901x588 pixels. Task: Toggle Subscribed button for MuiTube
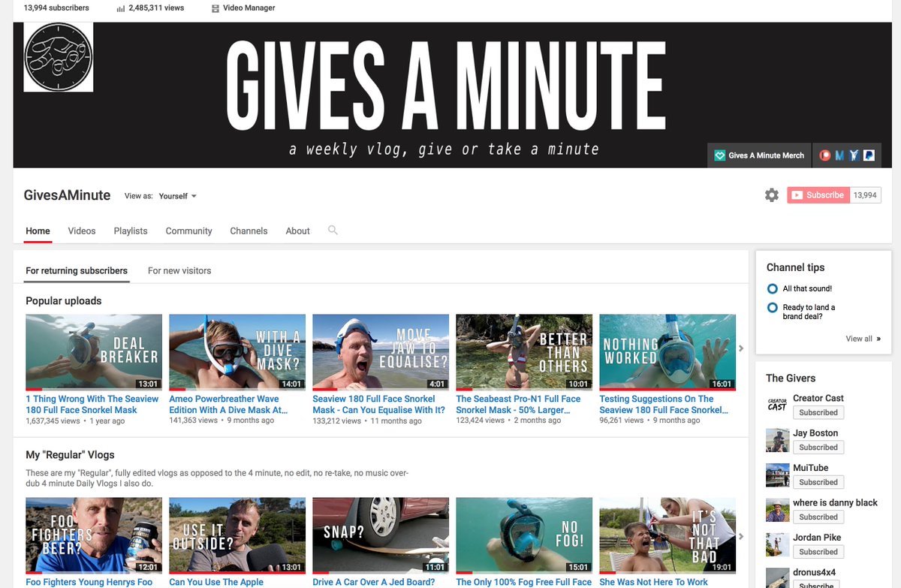click(818, 482)
